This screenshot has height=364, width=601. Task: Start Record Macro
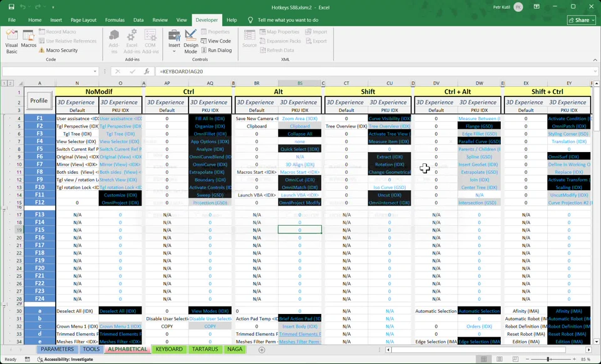click(x=57, y=32)
